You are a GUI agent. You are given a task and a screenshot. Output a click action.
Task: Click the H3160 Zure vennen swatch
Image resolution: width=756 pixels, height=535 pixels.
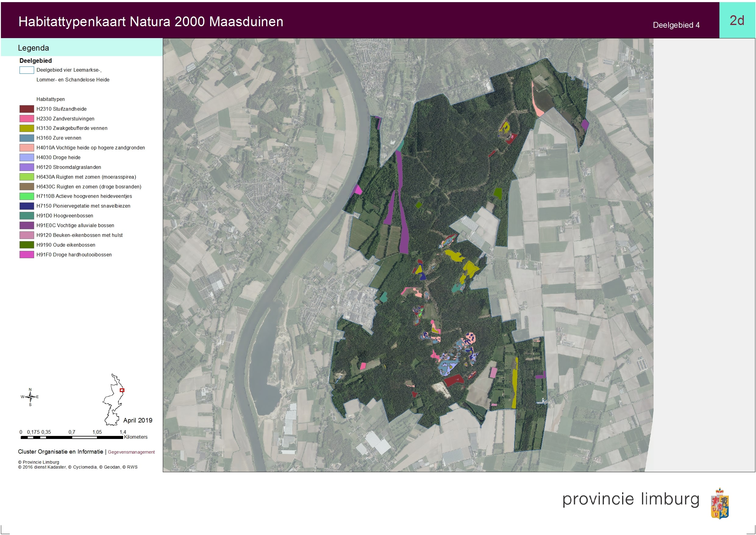(x=27, y=138)
